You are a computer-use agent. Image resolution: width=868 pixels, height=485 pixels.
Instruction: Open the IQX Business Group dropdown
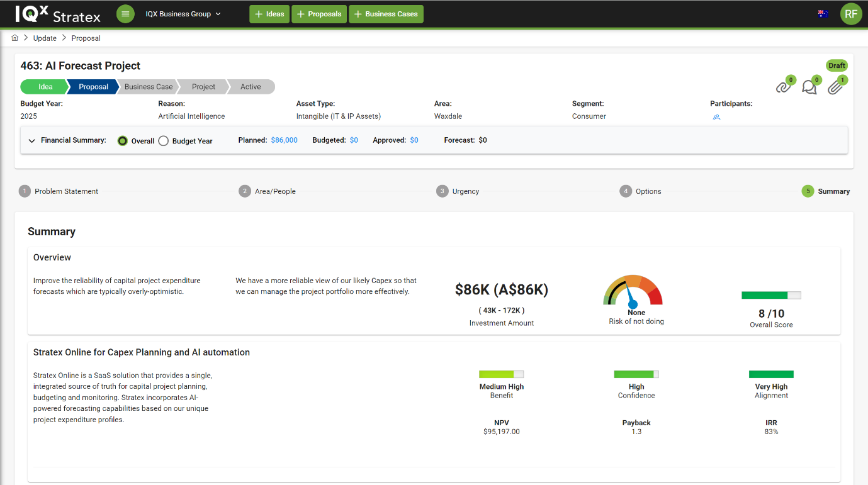[183, 14]
